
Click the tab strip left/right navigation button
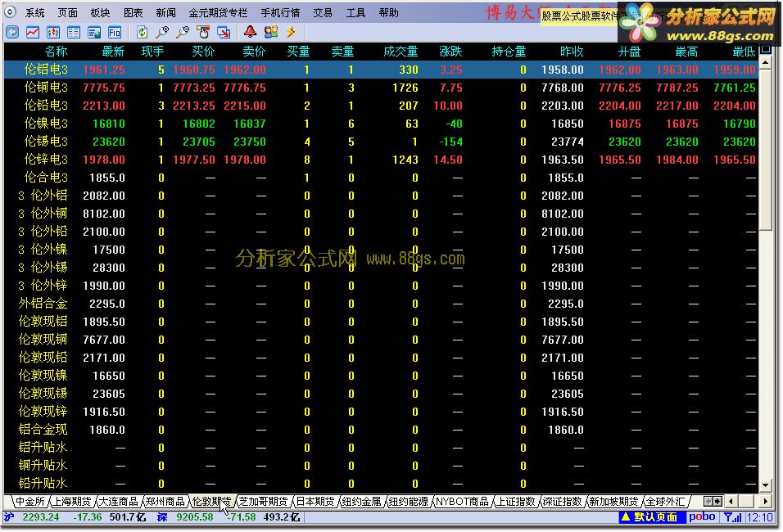point(713,501)
